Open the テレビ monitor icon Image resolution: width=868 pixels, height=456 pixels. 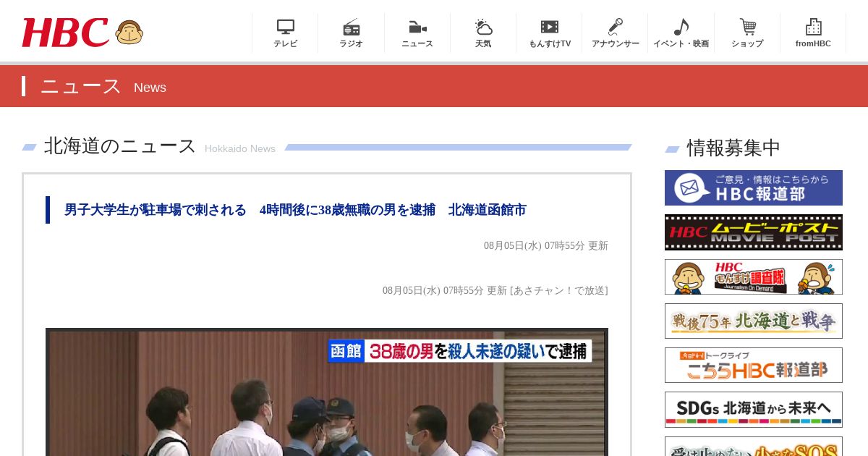point(286,27)
